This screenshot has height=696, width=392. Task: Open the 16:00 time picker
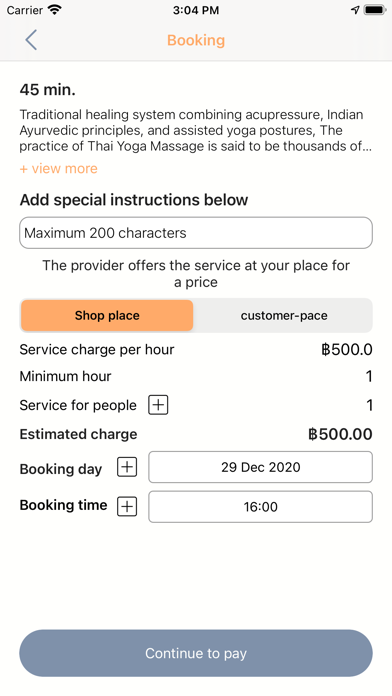click(x=261, y=506)
